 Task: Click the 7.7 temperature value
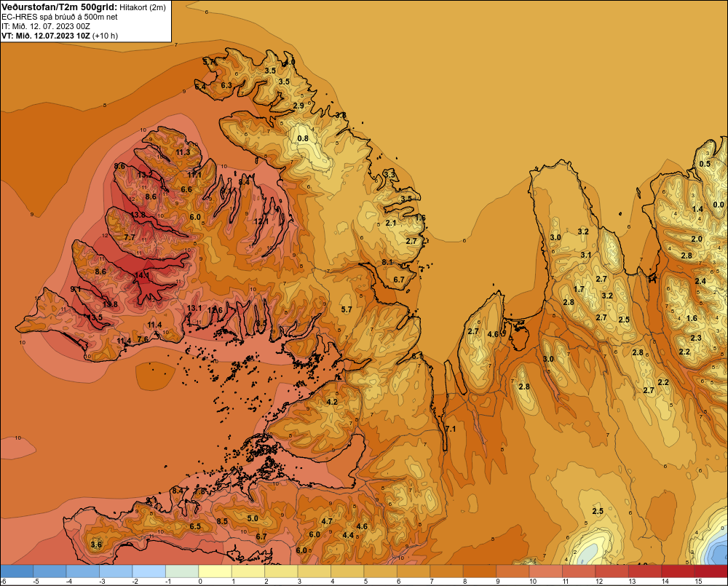130,237
